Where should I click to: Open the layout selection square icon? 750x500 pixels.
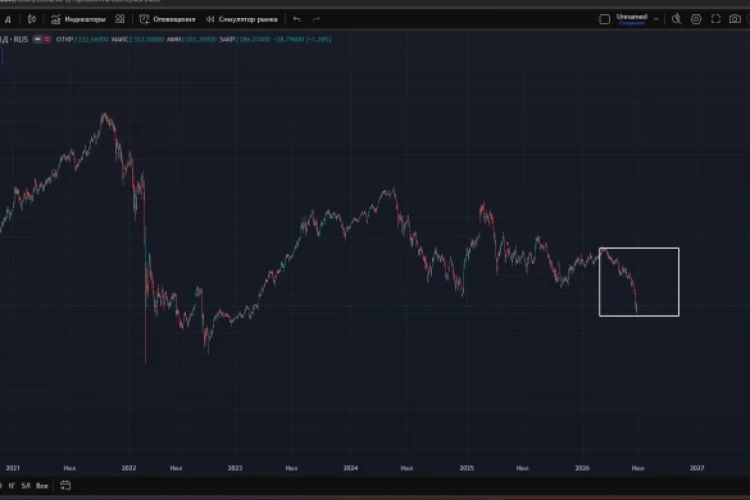click(605, 19)
